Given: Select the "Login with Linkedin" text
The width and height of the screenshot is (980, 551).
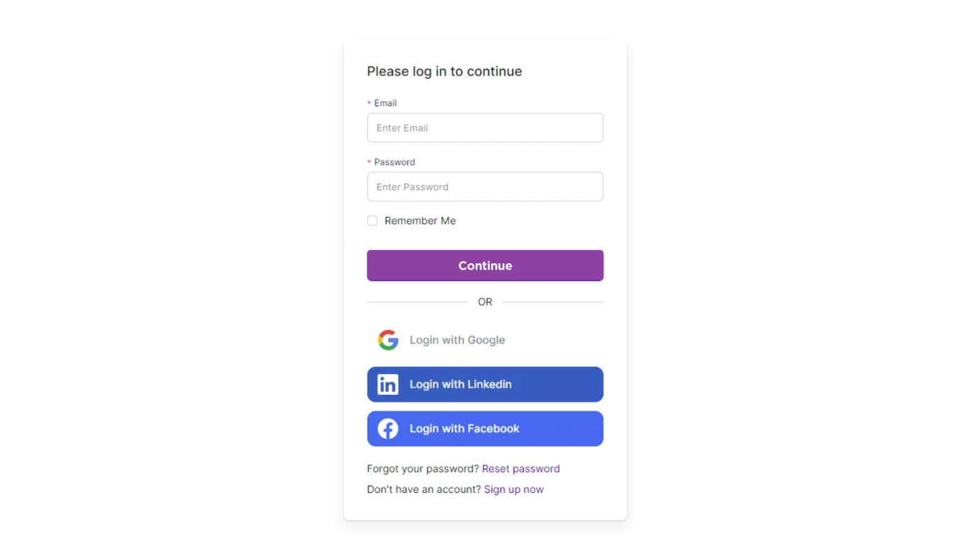Looking at the screenshot, I should pyautogui.click(x=461, y=384).
